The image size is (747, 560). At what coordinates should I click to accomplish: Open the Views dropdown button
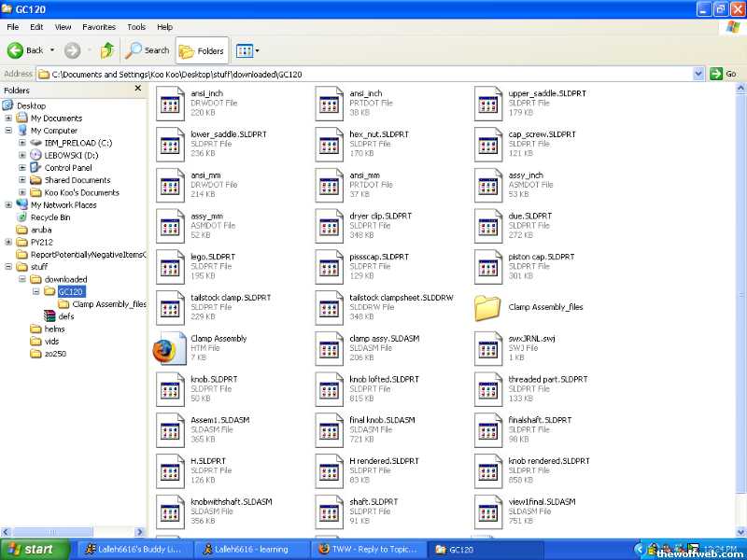(247, 50)
